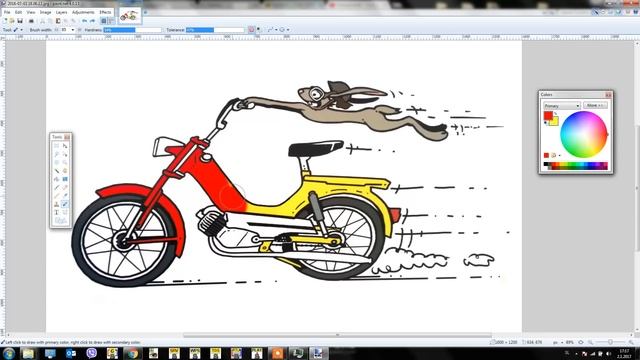Reset colors to black and white
The height and width of the screenshot is (360, 640).
click(x=545, y=122)
